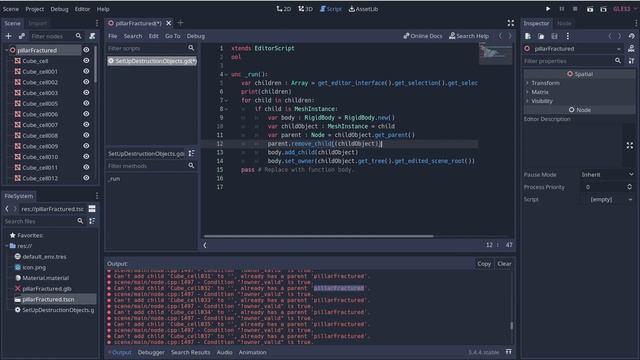Image resolution: width=640 pixels, height=360 pixels.
Task: Clear the output log
Action: point(504,264)
